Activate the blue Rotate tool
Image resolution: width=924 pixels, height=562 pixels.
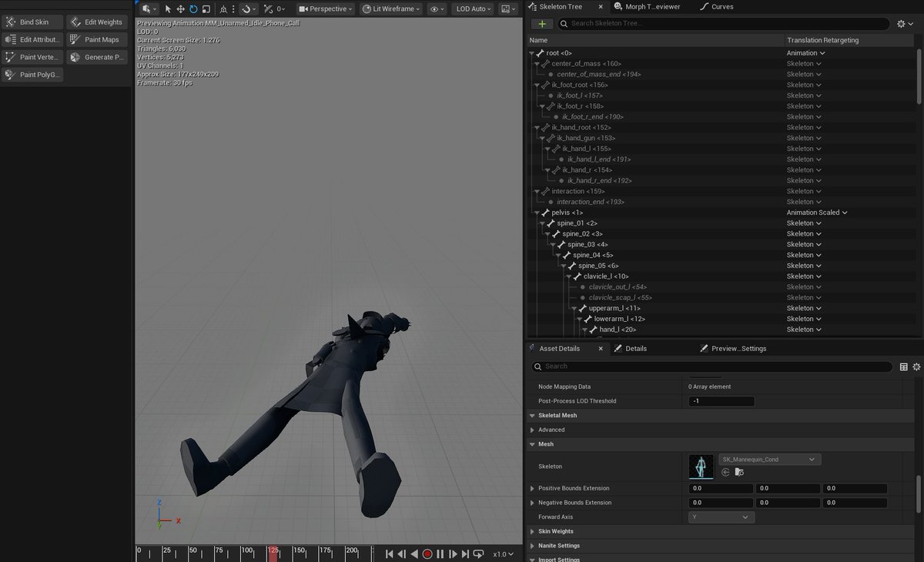[193, 9]
